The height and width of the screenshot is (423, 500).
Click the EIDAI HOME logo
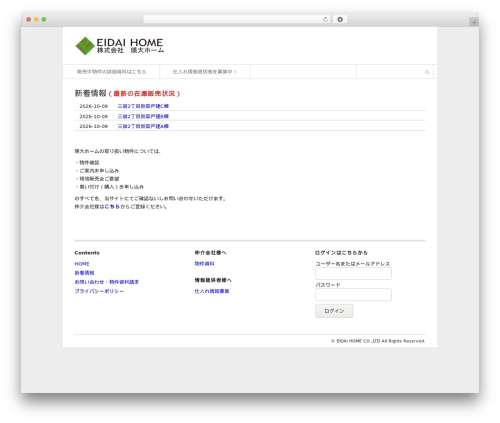click(120, 46)
